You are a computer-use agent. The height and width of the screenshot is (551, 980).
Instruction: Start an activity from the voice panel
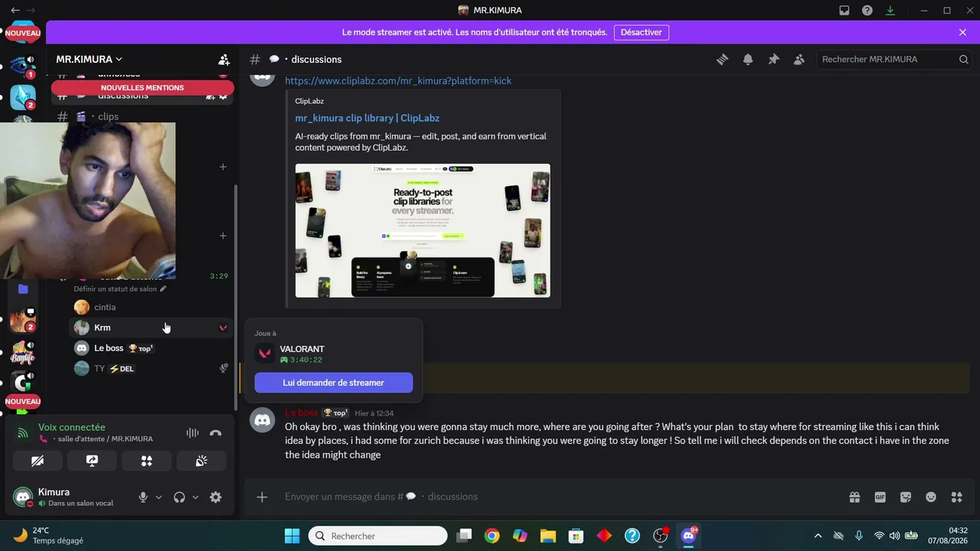click(x=146, y=461)
